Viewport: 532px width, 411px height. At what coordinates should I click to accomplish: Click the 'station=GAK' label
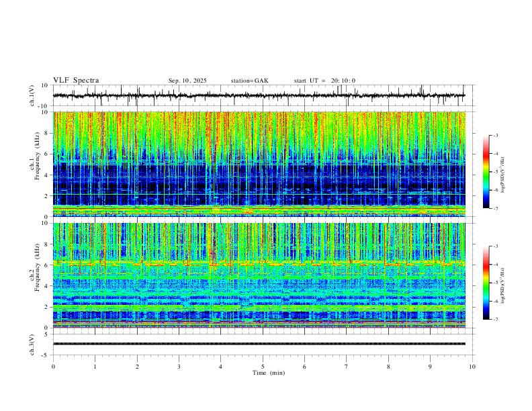point(249,81)
